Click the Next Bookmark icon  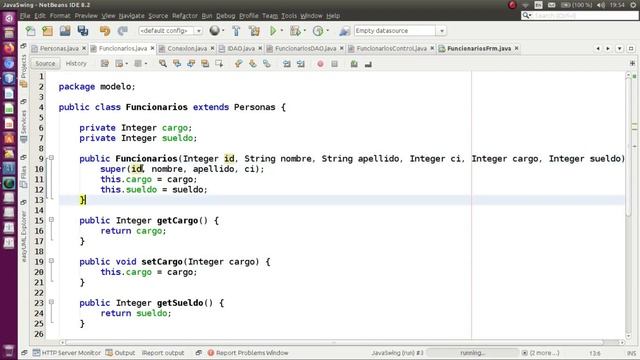253,64
